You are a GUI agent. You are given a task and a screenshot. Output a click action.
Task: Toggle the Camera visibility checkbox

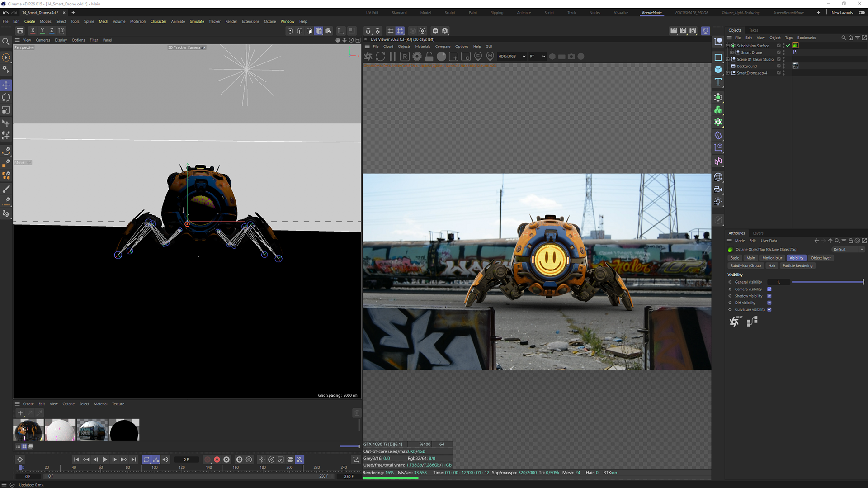[x=769, y=289]
